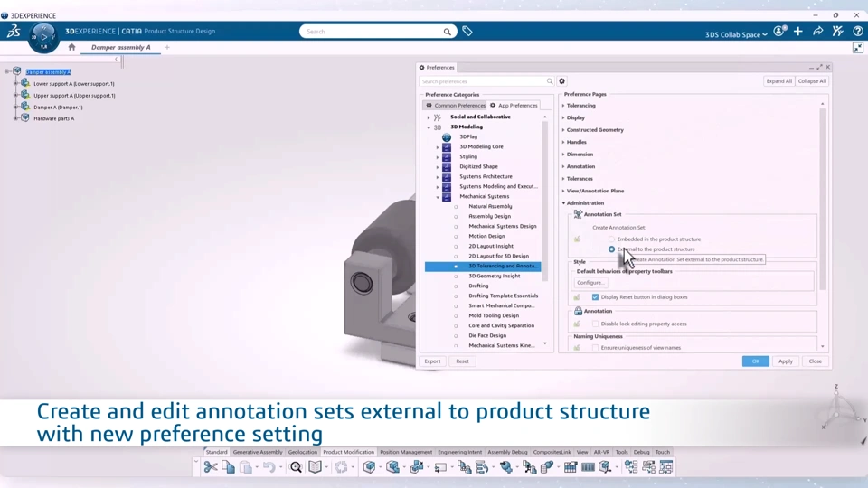Select Lower support A tree node
The height and width of the screenshot is (488, 868).
tap(73, 83)
